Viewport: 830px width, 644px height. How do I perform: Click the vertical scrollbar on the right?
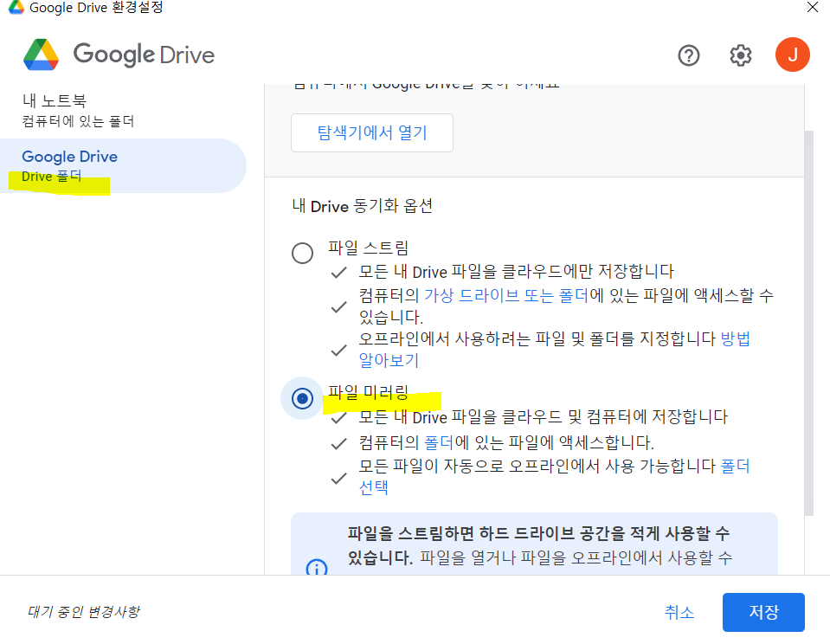808,323
